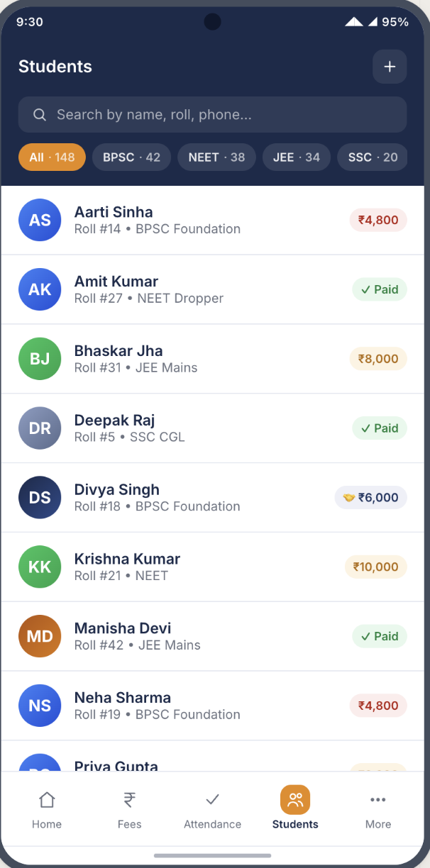Select Krishna Kumar's avatar circle

pyautogui.click(x=40, y=567)
